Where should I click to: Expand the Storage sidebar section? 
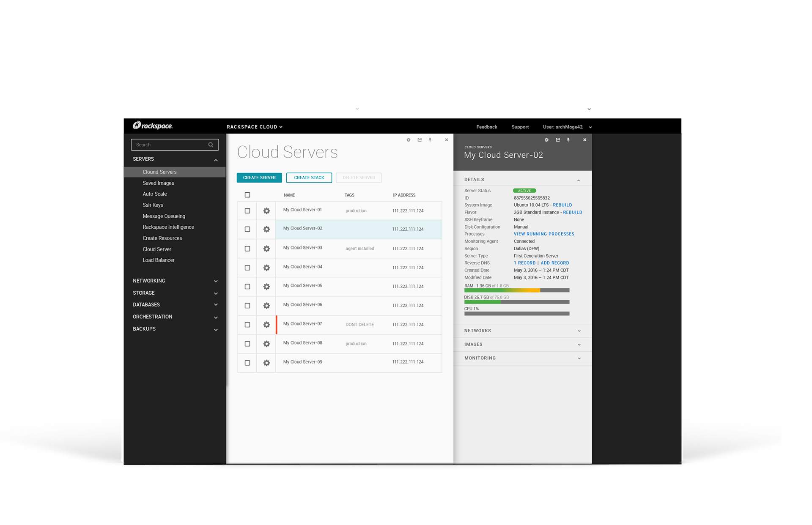216,293
